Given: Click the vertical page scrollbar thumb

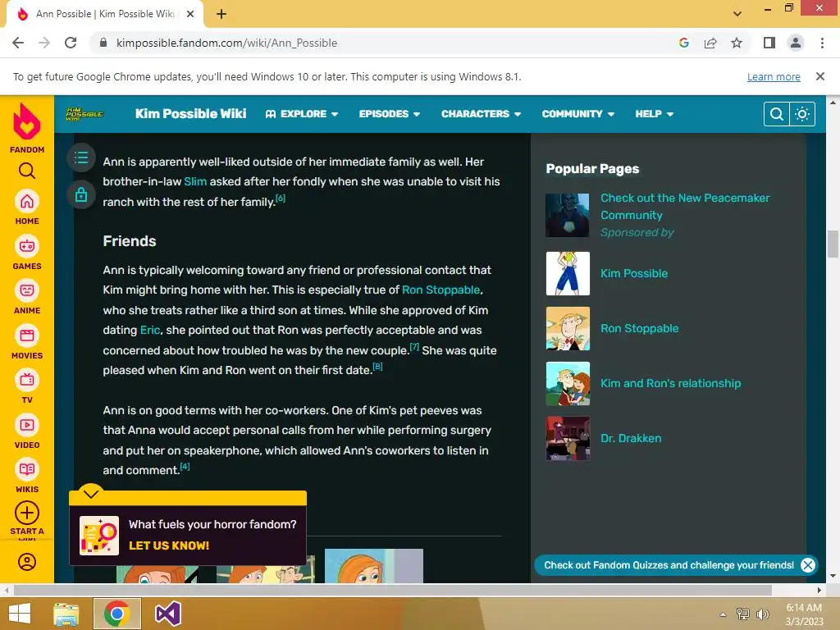Looking at the screenshot, I should pyautogui.click(x=833, y=244).
